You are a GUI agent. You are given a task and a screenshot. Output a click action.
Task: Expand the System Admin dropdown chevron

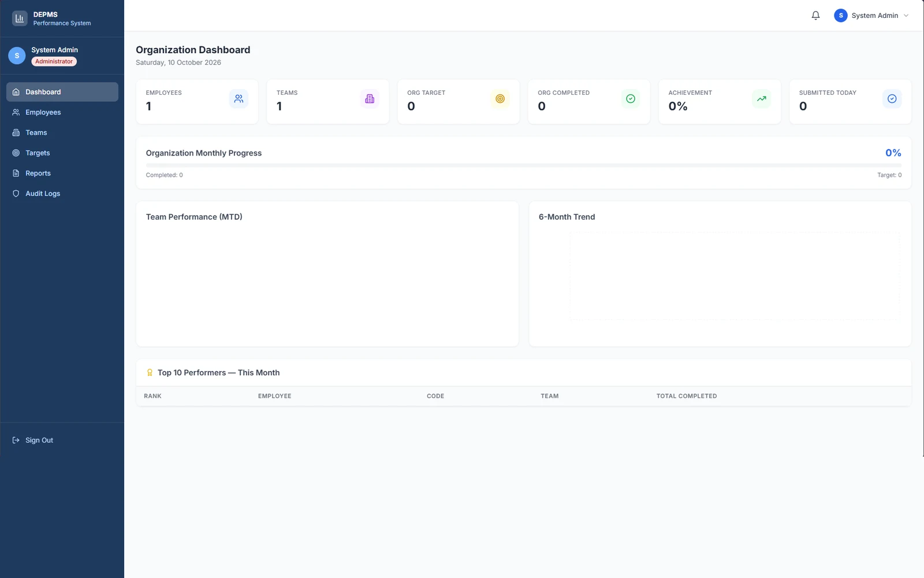point(906,16)
